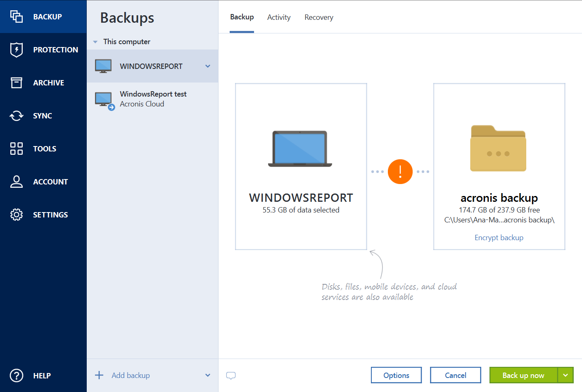The height and width of the screenshot is (392, 582).
Task: Open the Backup section icon
Action: [x=17, y=17]
